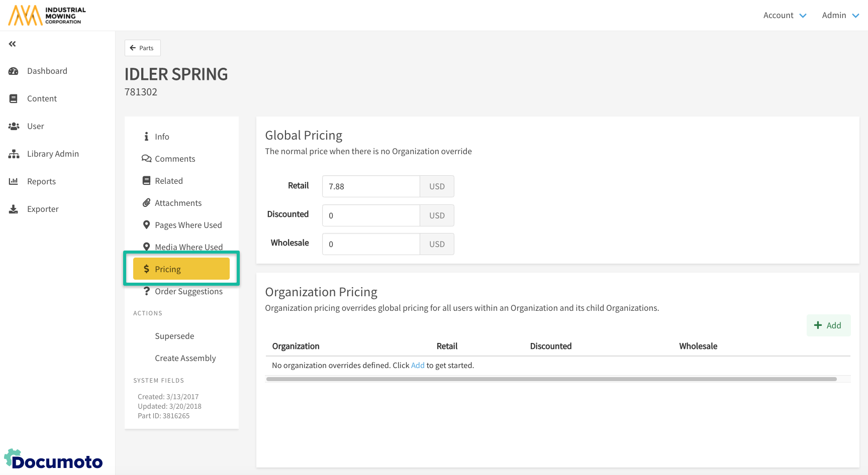Switch to the Info tab

161,137
